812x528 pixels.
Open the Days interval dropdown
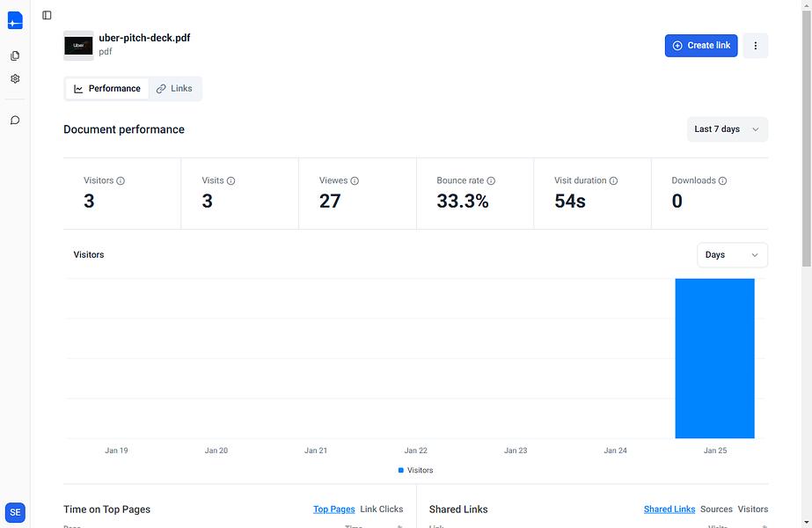tap(732, 255)
